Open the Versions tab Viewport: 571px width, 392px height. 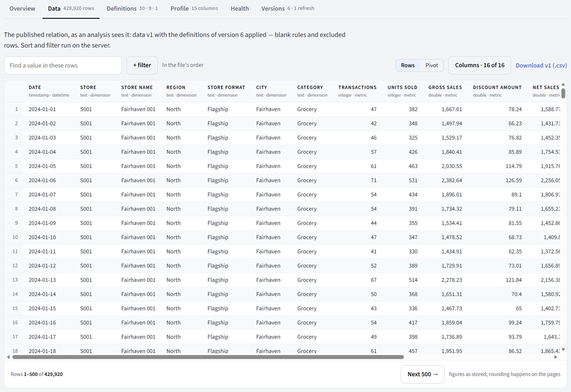point(288,9)
